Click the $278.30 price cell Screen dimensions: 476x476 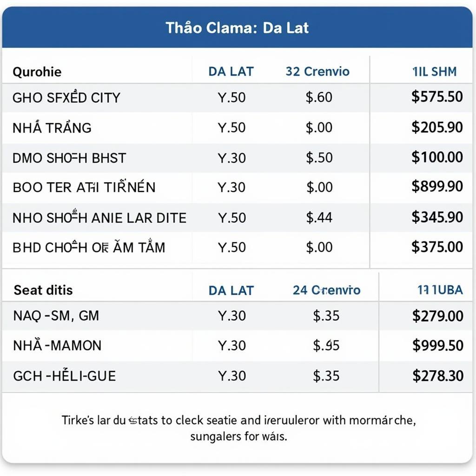(437, 376)
